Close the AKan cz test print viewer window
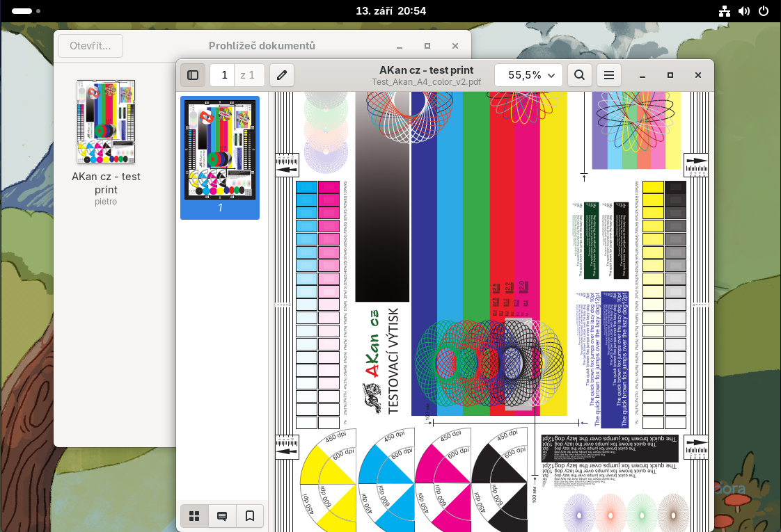 click(698, 75)
